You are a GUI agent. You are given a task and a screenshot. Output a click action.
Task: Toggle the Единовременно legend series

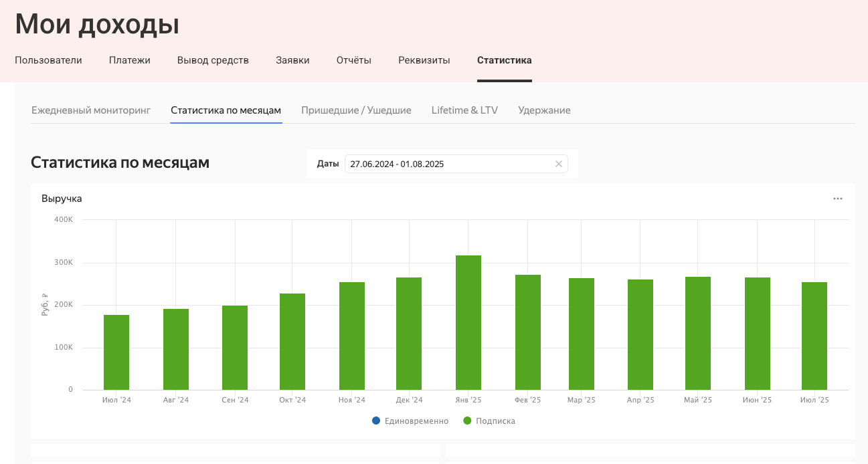click(x=410, y=421)
